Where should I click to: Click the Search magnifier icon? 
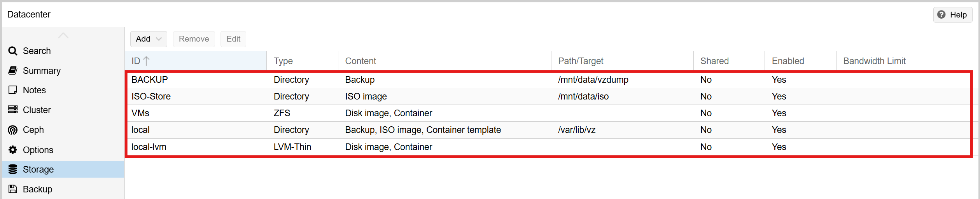pos(13,51)
